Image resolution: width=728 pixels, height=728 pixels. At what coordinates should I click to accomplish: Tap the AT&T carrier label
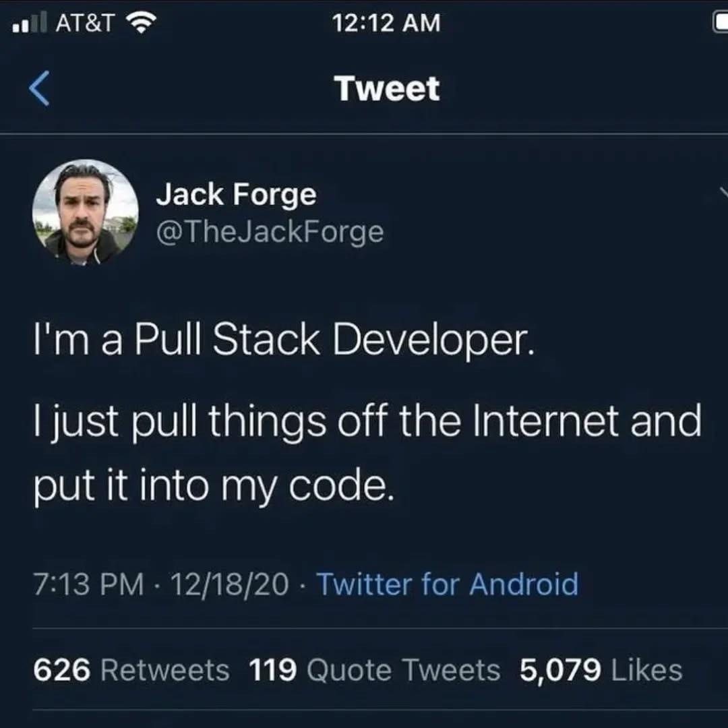85,22
